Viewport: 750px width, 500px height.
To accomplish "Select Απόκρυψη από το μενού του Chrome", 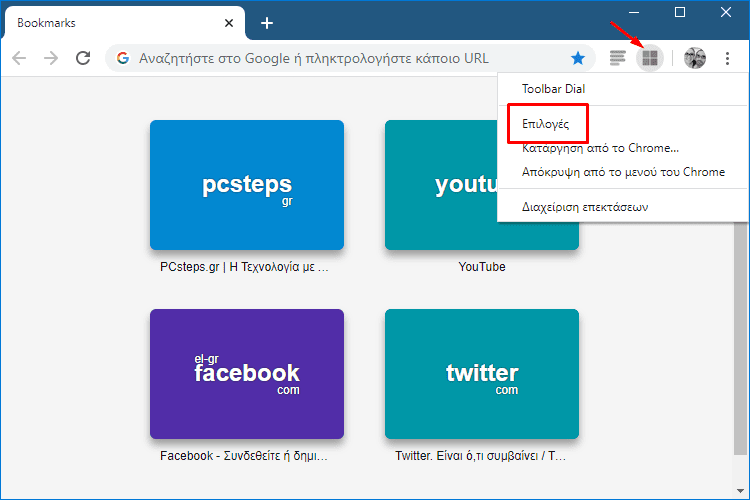I will [623, 172].
